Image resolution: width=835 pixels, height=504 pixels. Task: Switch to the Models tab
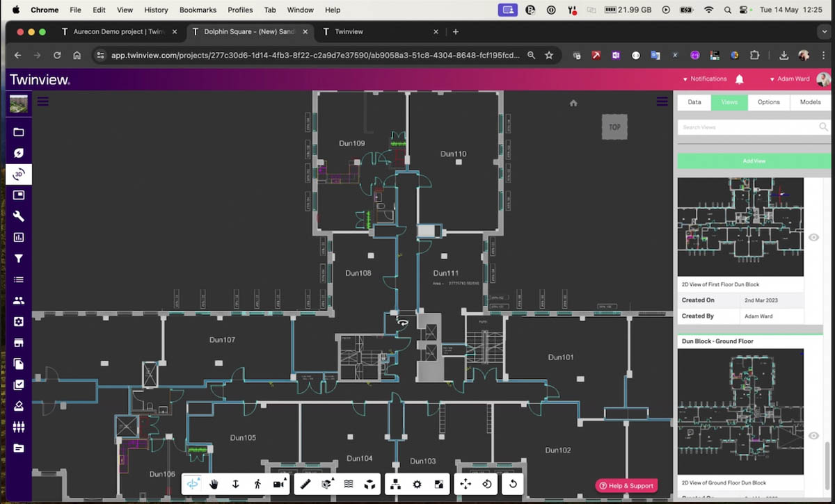point(811,102)
